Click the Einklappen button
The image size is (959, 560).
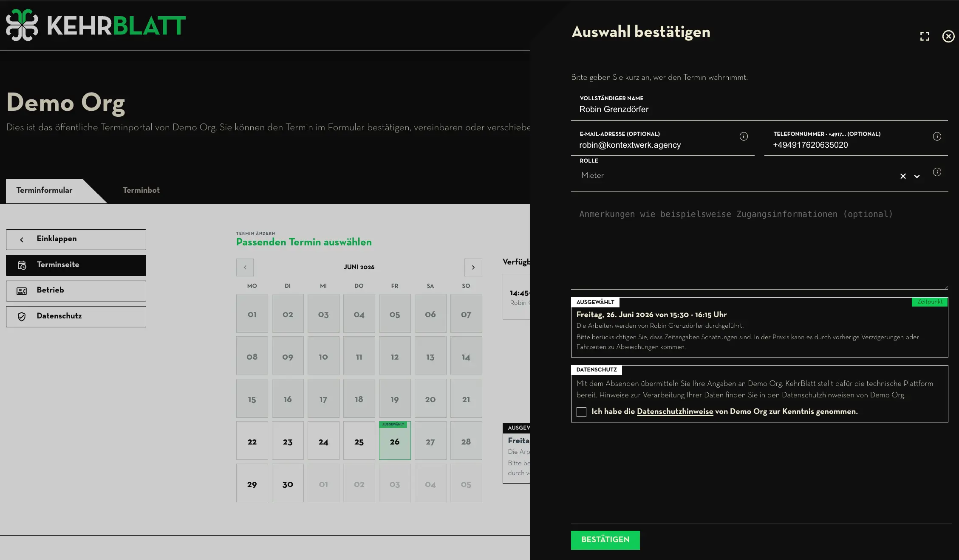76,240
